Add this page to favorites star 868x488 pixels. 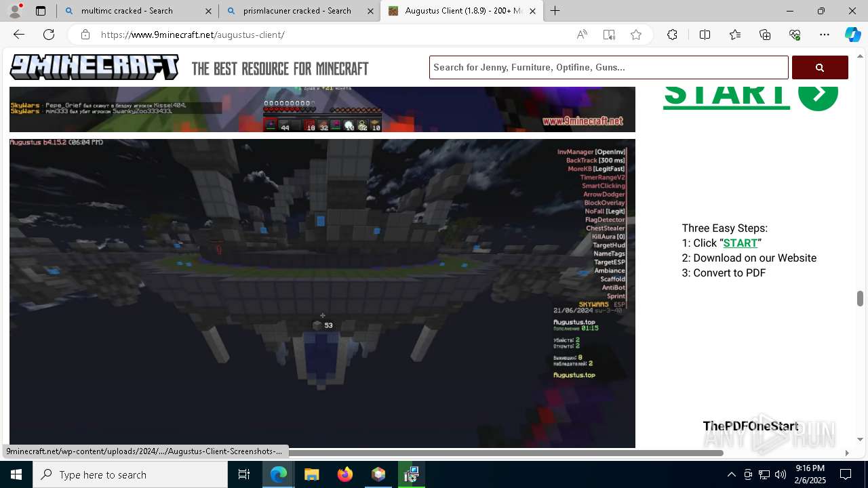pyautogui.click(x=636, y=35)
